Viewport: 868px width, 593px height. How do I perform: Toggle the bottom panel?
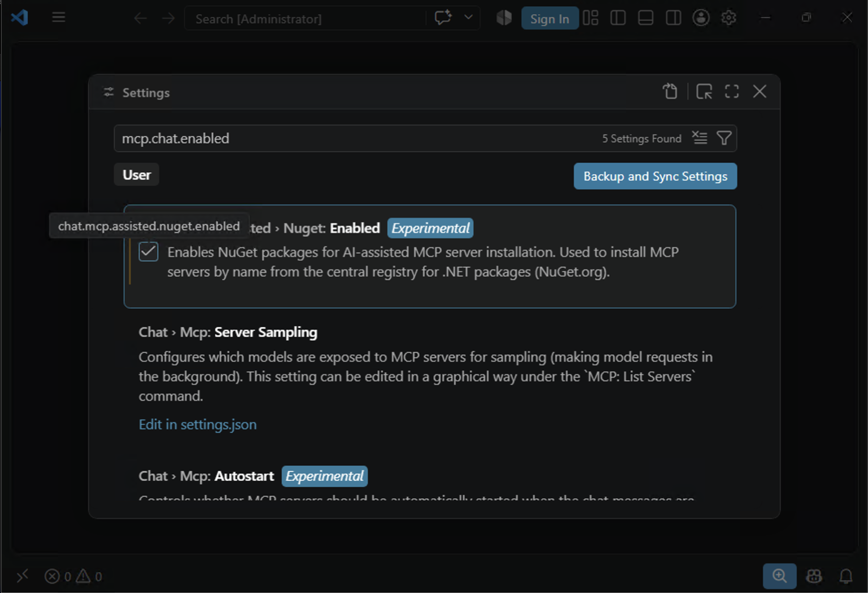tap(645, 18)
